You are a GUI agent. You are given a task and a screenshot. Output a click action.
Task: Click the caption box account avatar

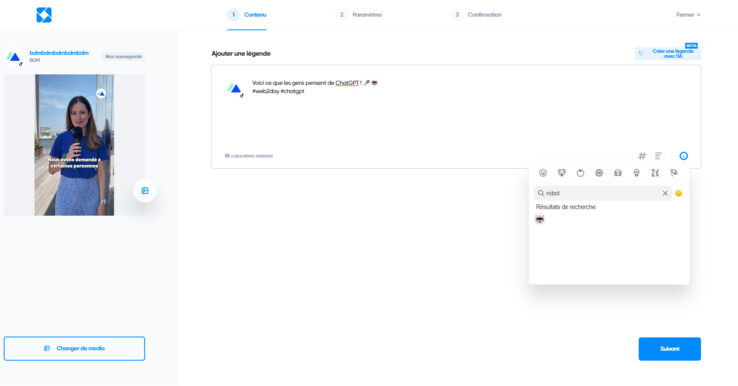pyautogui.click(x=235, y=88)
